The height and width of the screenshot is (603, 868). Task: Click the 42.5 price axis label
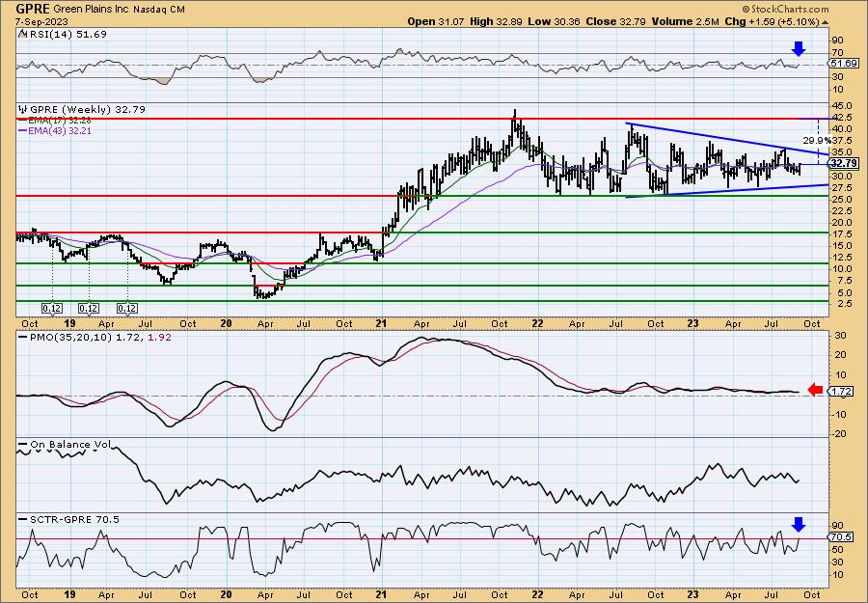pos(841,118)
